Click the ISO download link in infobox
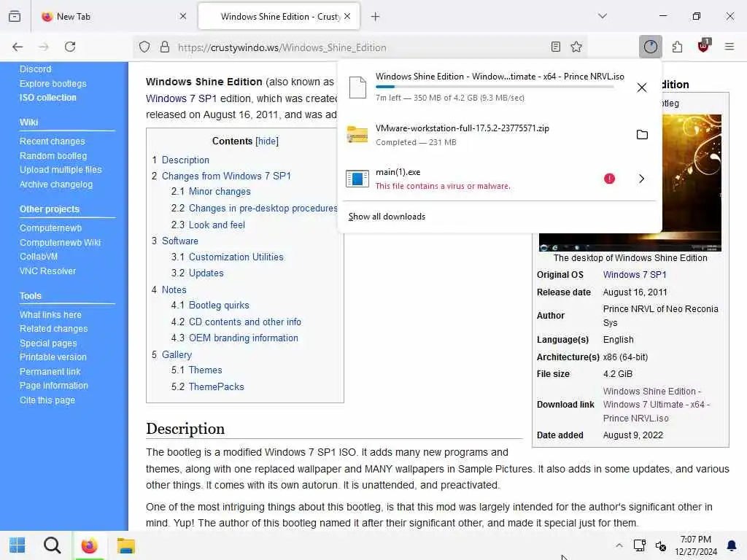 [656, 404]
